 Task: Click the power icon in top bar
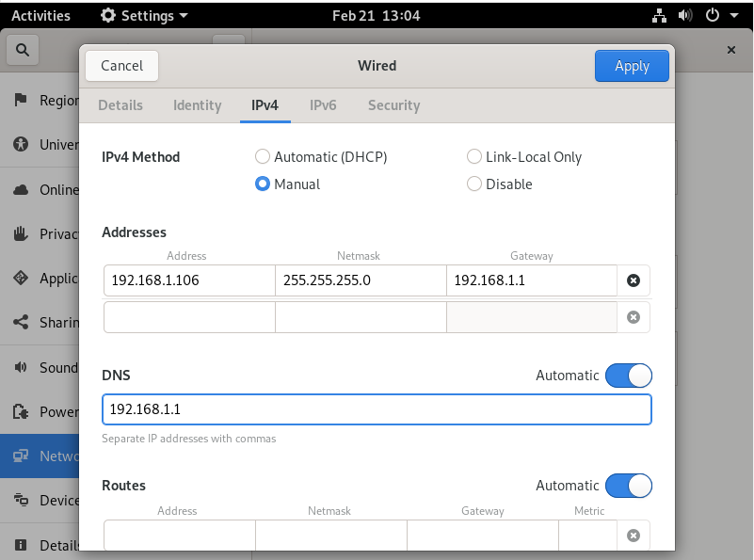[713, 15]
